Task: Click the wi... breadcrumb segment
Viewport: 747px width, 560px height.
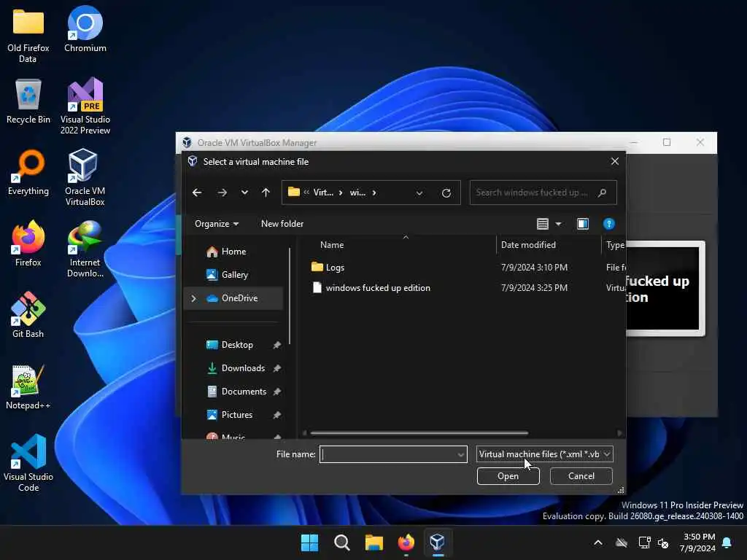Action: pos(357,192)
